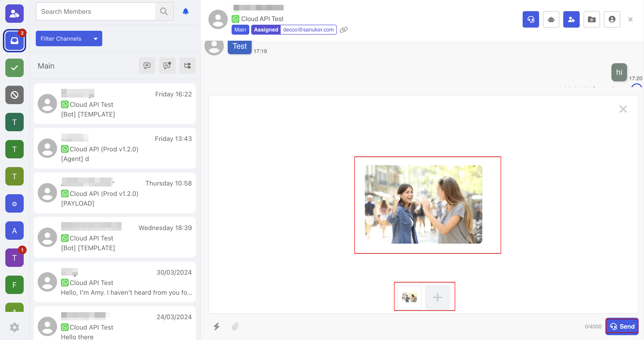Toggle the live chat headset button
The width and height of the screenshot is (644, 340).
530,19
